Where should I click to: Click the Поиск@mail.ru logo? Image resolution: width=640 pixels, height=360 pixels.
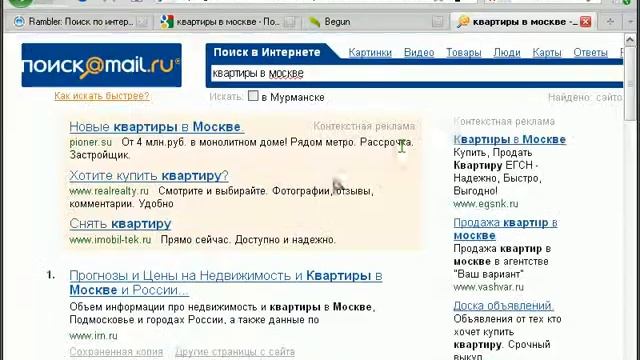coord(102,65)
